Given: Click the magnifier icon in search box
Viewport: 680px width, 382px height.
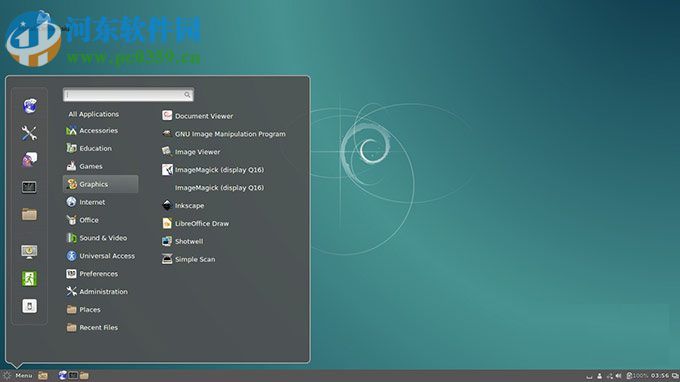Looking at the screenshot, I should point(187,95).
